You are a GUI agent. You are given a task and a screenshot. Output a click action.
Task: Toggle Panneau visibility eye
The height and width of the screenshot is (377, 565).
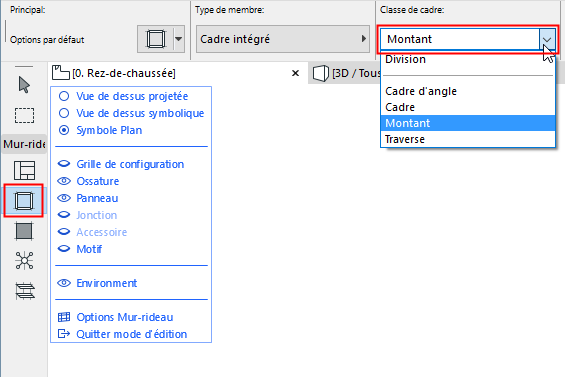[64, 198]
